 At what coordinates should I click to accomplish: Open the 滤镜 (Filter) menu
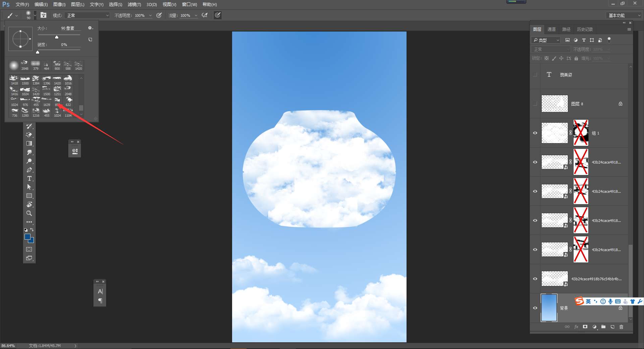[134, 4]
